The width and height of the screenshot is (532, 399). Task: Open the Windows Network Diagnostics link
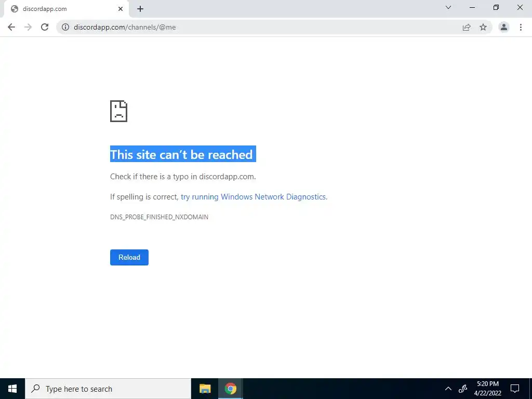pos(254,197)
